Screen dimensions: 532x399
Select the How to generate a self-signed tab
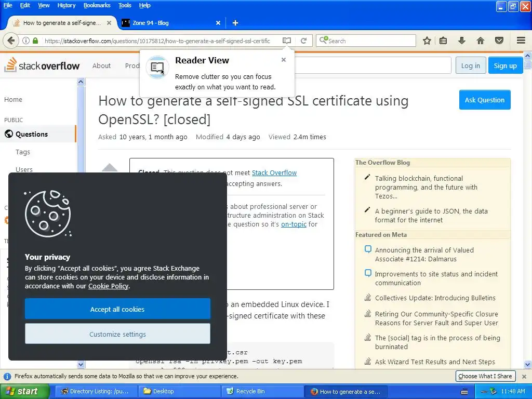click(x=62, y=23)
